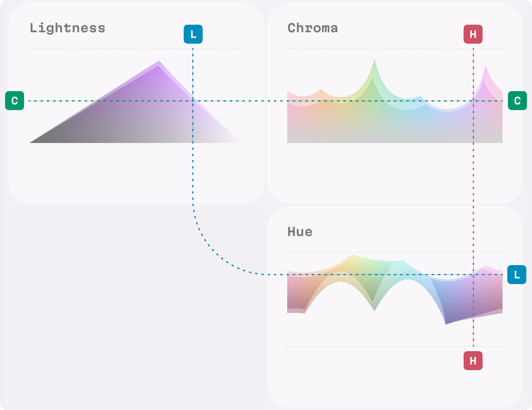Select the Chroma panel title
This screenshot has width=532, height=410.
click(313, 28)
